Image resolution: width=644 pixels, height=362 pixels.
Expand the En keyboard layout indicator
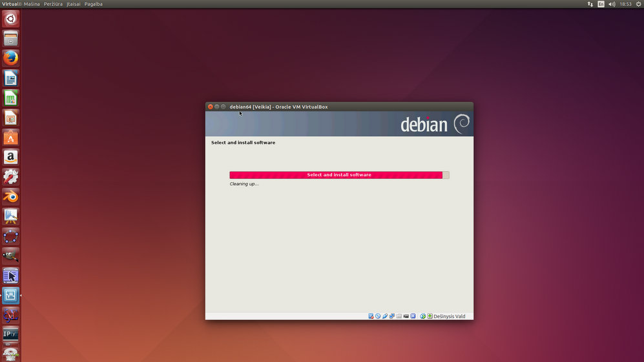[x=601, y=4]
